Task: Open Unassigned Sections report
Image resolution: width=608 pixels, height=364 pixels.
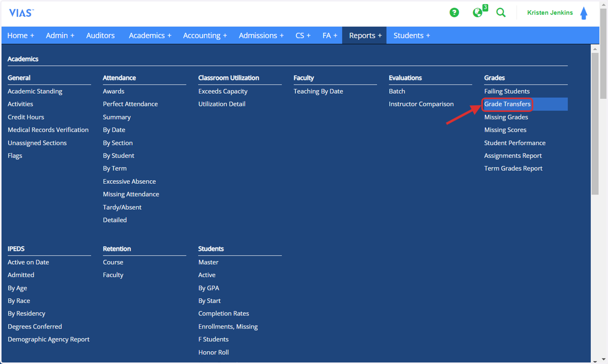Action: (x=37, y=143)
